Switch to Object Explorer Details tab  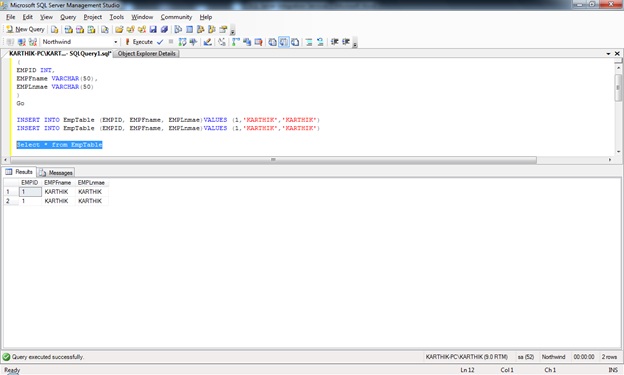point(146,54)
